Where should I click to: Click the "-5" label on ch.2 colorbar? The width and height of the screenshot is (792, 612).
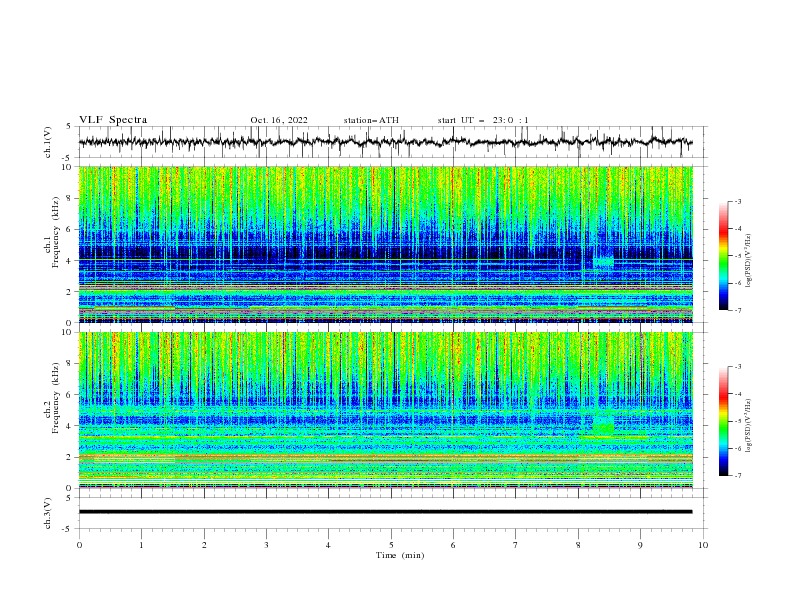pos(738,421)
